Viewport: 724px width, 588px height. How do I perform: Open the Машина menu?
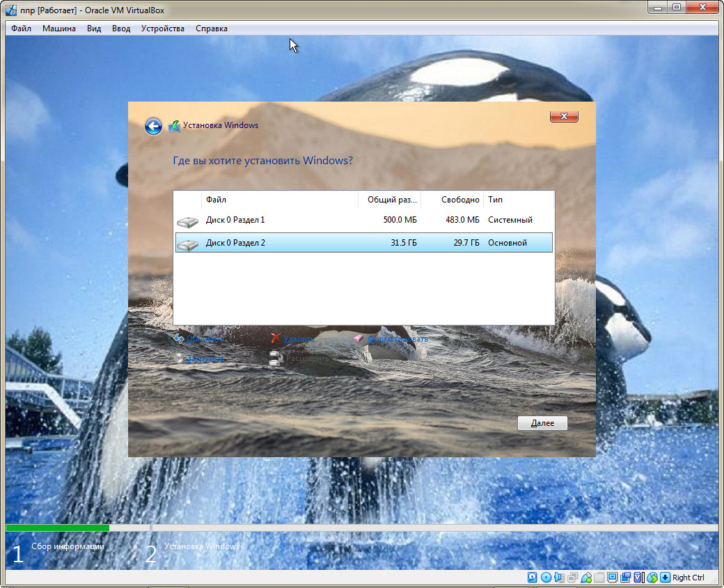pos(59,29)
